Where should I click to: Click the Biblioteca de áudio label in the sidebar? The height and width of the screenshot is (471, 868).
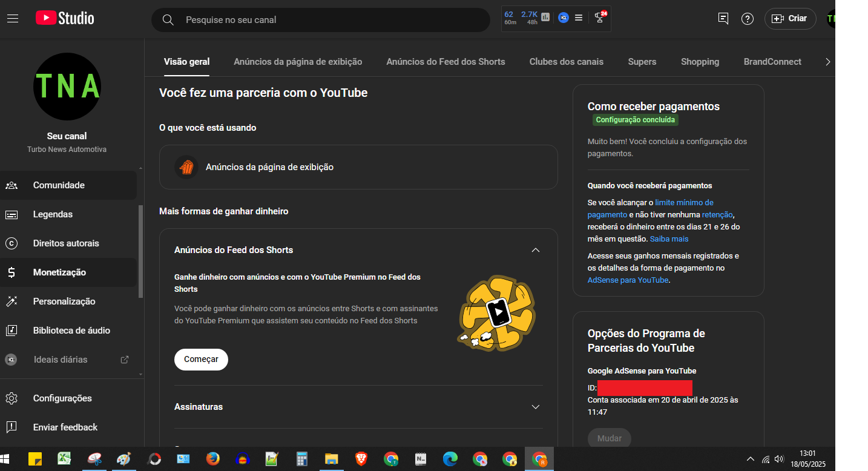[x=71, y=331]
